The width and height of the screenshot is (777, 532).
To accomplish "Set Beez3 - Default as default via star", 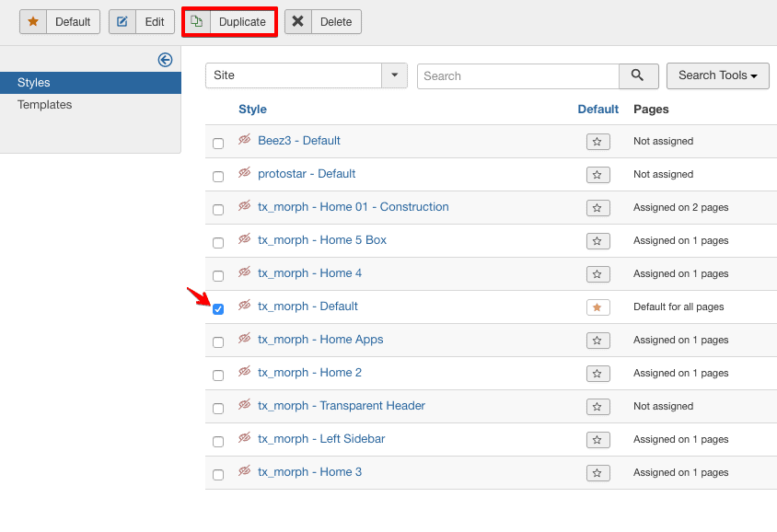I will point(597,142).
